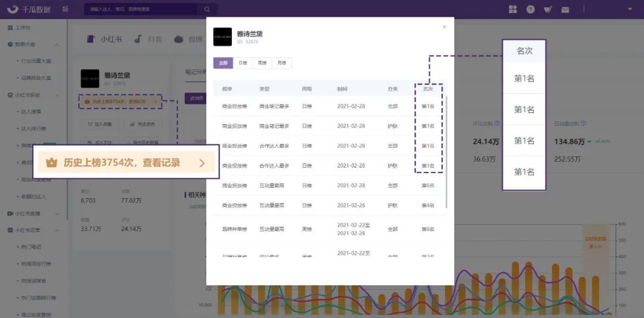Viewport: 644px width, 318px height.
Task: Open 达人搜索 in sidebar
Action: (31, 112)
